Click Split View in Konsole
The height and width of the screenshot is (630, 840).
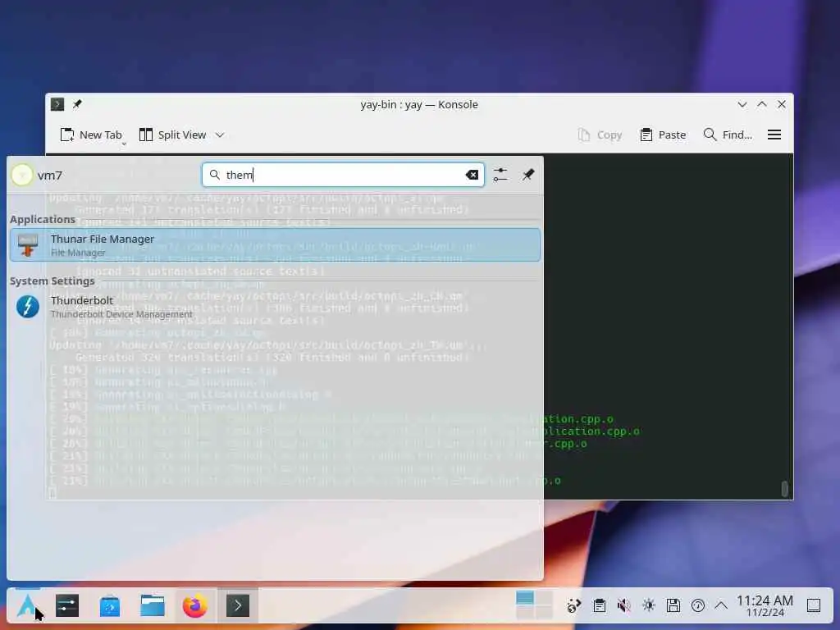(x=172, y=135)
